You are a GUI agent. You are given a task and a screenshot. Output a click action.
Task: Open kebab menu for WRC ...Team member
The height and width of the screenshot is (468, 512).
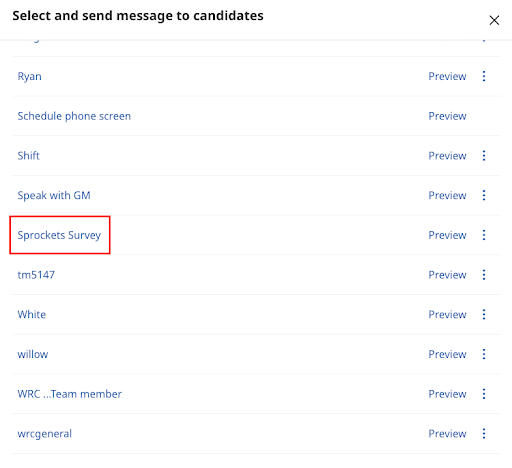pyautogui.click(x=484, y=394)
